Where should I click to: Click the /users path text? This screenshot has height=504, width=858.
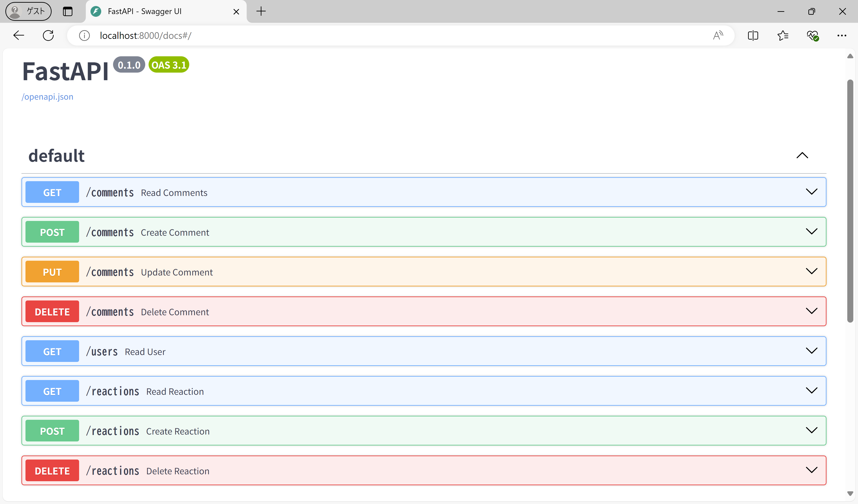click(102, 351)
